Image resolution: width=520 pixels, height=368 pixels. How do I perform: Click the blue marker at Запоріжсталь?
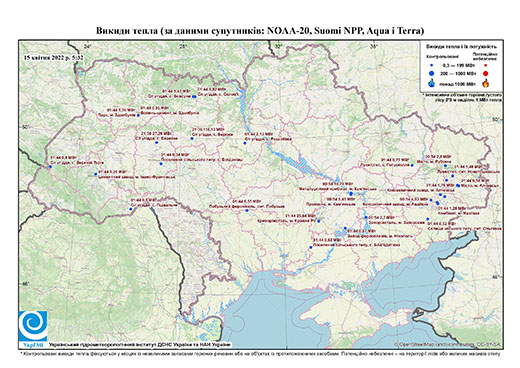[366, 217]
